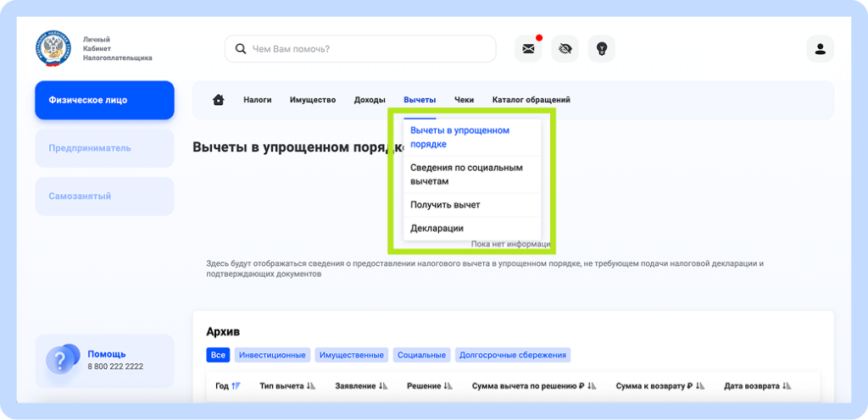The height and width of the screenshot is (420, 868).
Task: Open the Вычеты menu
Action: coord(420,100)
